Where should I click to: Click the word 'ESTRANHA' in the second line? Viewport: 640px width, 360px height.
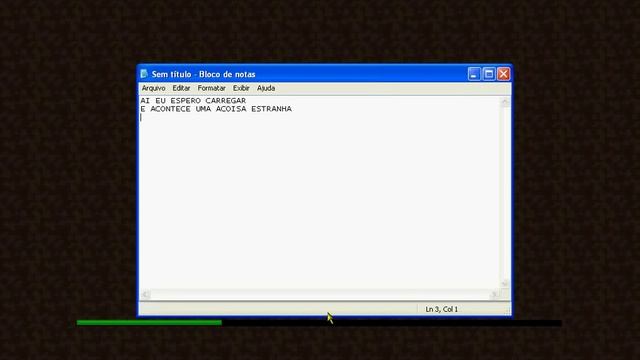[271, 109]
